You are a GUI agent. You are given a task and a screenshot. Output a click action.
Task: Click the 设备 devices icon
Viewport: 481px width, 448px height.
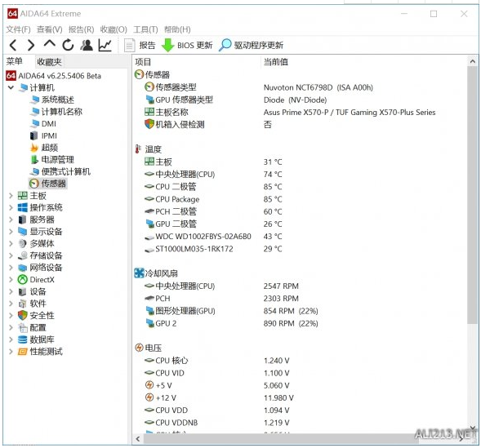pyautogui.click(x=23, y=291)
